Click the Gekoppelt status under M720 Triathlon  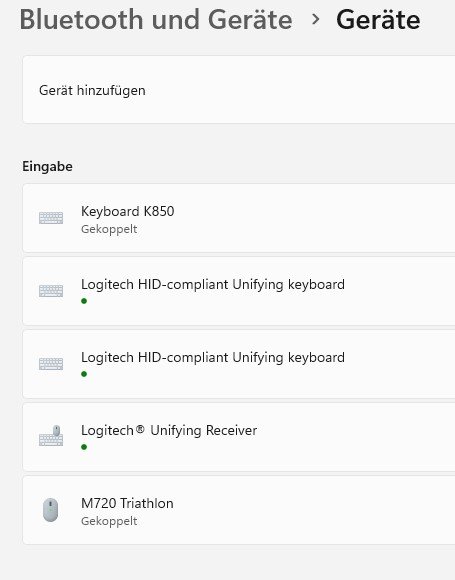109,521
